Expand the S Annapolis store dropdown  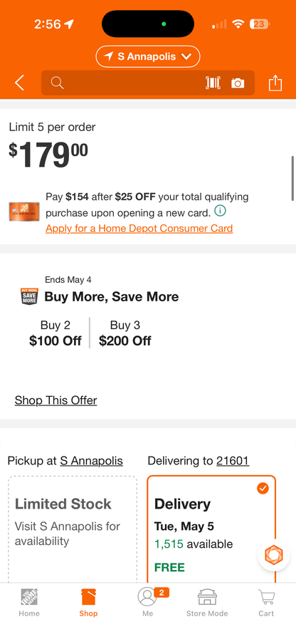[148, 56]
